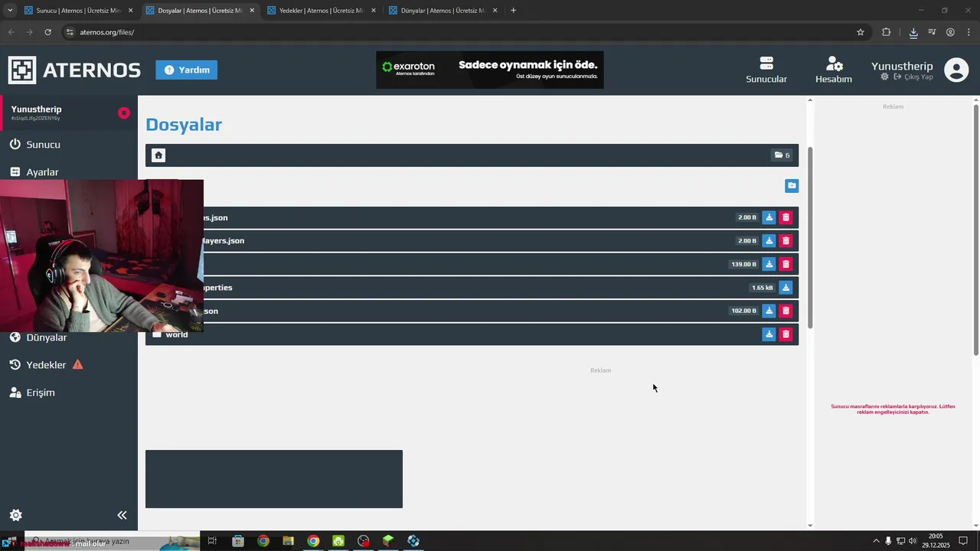Delete the world folder

[786, 334]
